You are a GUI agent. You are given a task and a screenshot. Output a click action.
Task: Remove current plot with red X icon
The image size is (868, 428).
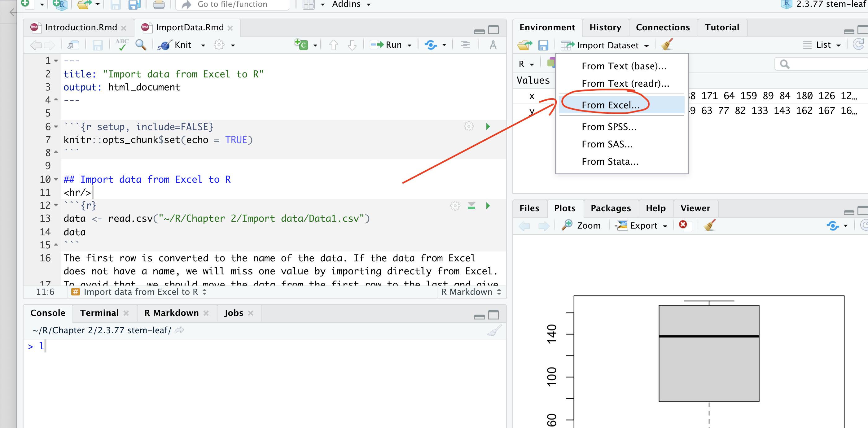point(683,225)
